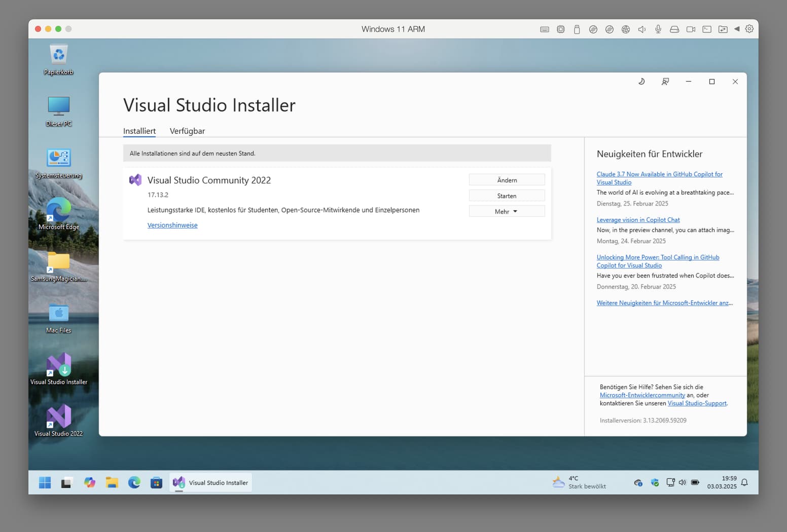Click the battery tray icon in the taskbar
Screen dimensions: 787x532
pos(695,482)
